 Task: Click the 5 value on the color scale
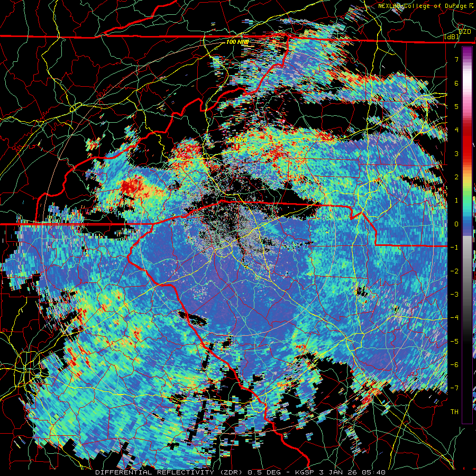click(x=456, y=106)
